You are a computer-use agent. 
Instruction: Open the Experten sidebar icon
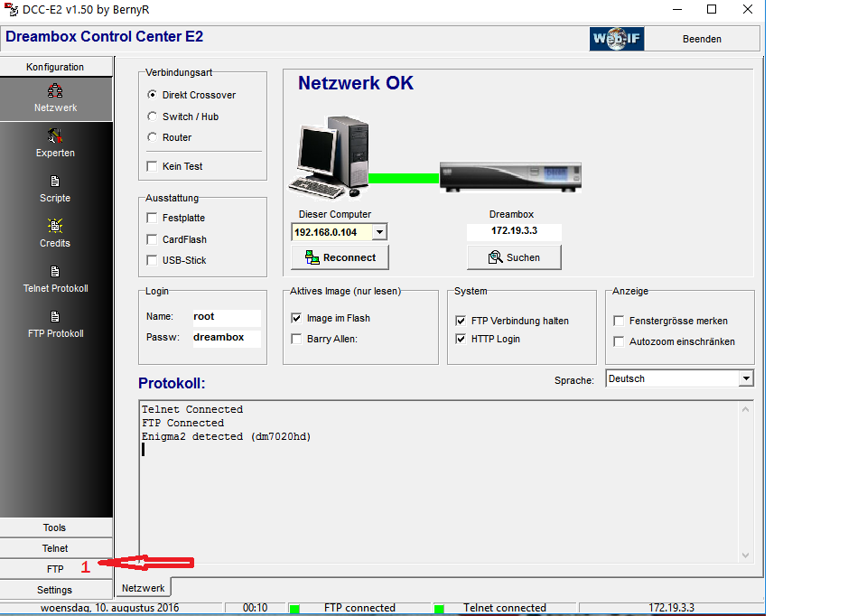pyautogui.click(x=55, y=136)
